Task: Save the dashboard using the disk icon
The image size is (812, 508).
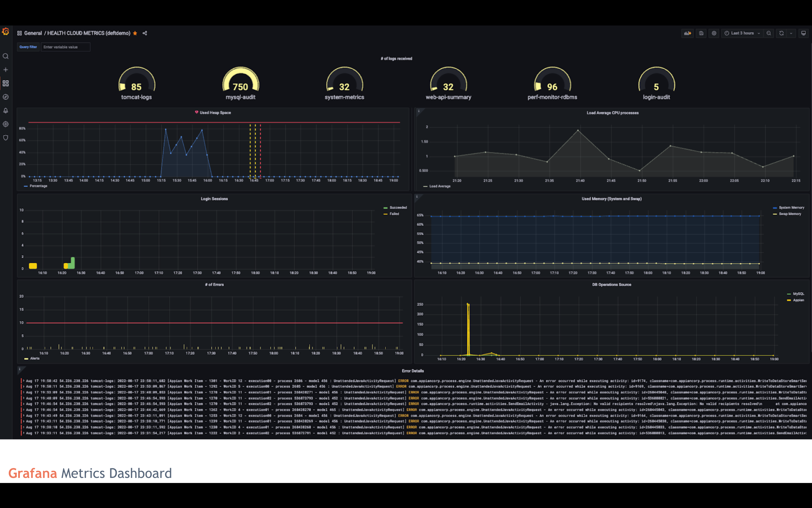Action: coord(701,33)
